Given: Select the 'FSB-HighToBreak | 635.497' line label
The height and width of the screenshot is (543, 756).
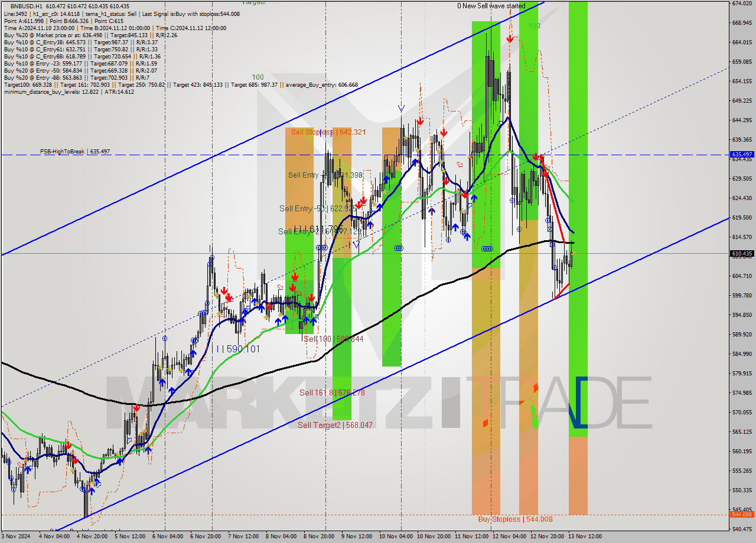Looking at the screenshot, I should pos(75,152).
